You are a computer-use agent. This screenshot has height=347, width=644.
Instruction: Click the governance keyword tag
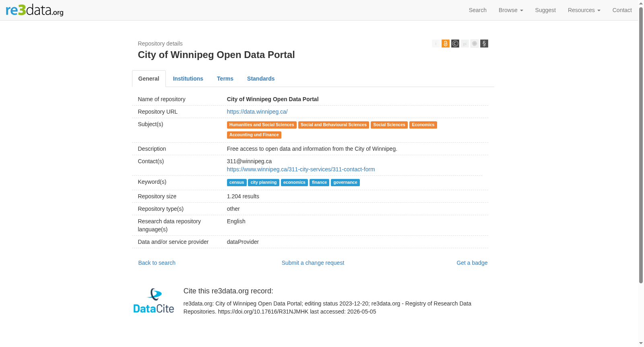click(x=345, y=183)
